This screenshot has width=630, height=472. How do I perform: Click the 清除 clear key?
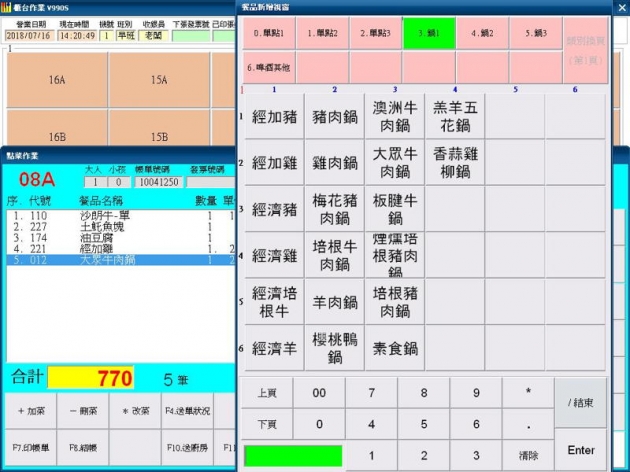click(528, 455)
